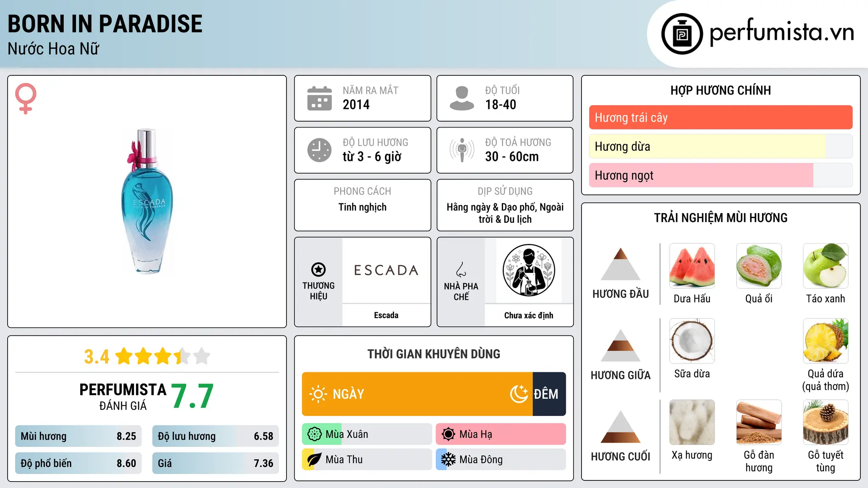Click the Xạ hương musk image
Image resolution: width=868 pixels, height=488 pixels.
point(692,422)
